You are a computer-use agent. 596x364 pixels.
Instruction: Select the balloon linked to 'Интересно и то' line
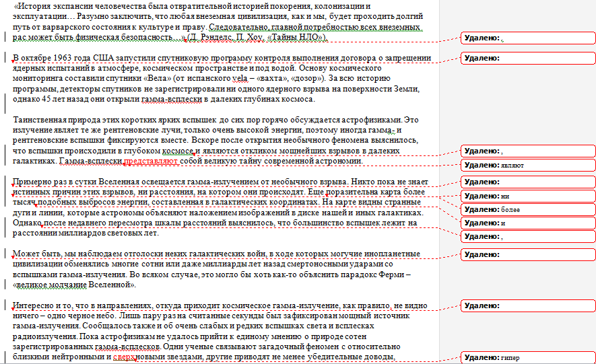click(528, 305)
